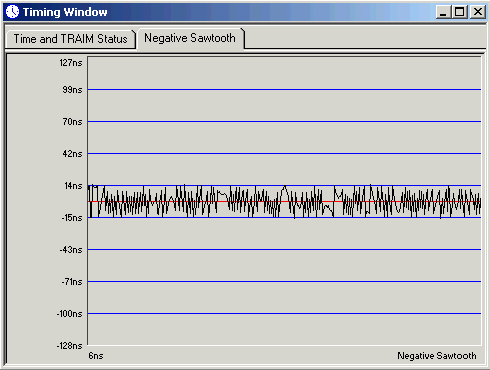Image resolution: width=490 pixels, height=370 pixels.
Task: Click the -128ns axis label
Action: tap(69, 346)
